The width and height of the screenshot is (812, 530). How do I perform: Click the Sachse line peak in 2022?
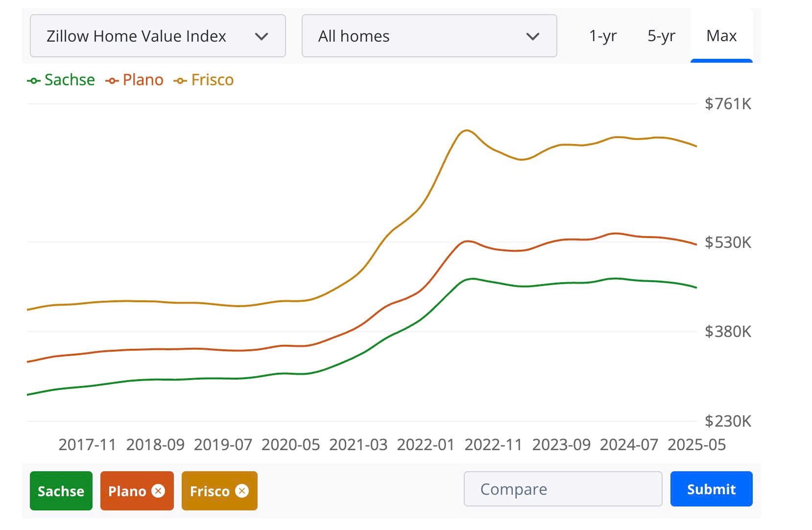click(471, 279)
